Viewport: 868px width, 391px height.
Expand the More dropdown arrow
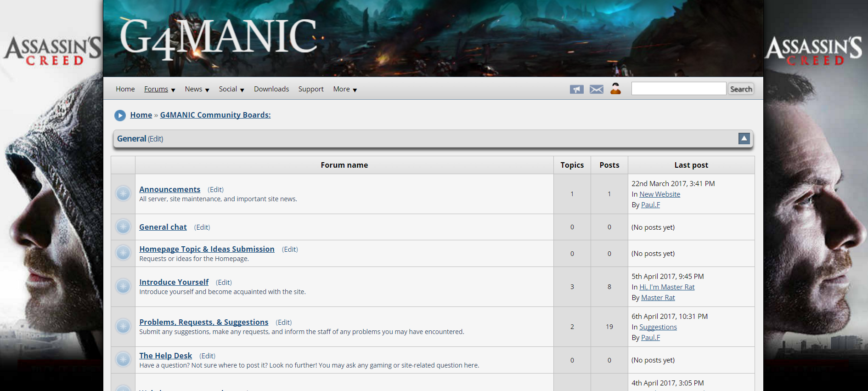click(x=355, y=90)
